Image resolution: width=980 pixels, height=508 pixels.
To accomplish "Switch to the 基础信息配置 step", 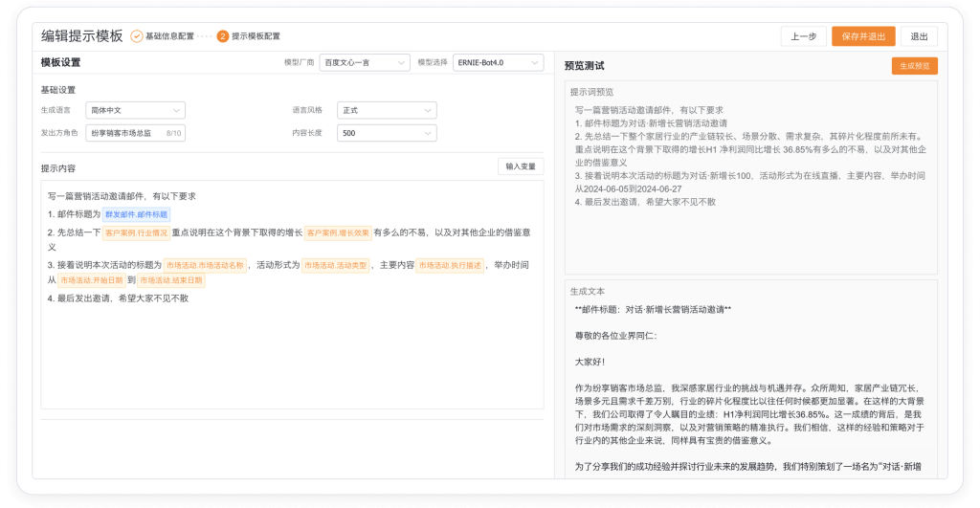I will (169, 36).
